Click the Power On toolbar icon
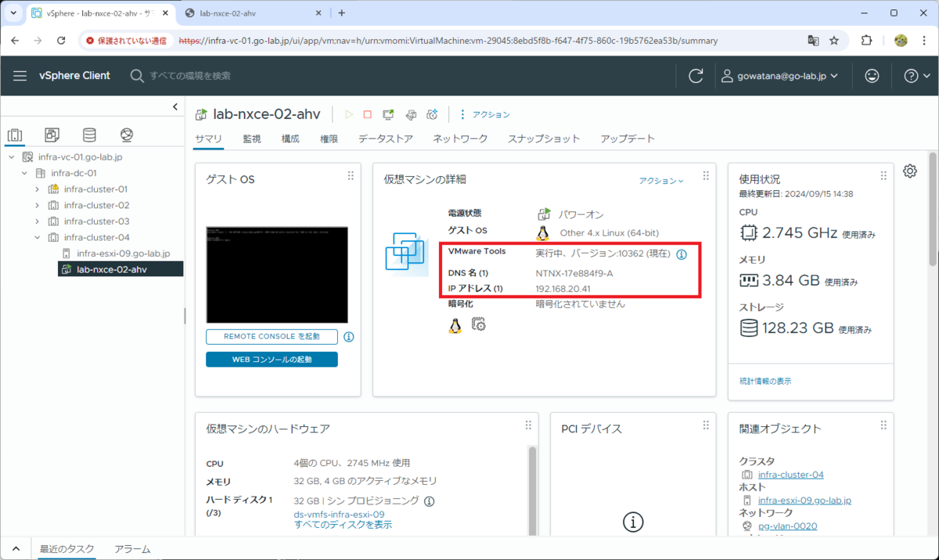Viewport: 939px width, 560px height. click(349, 115)
